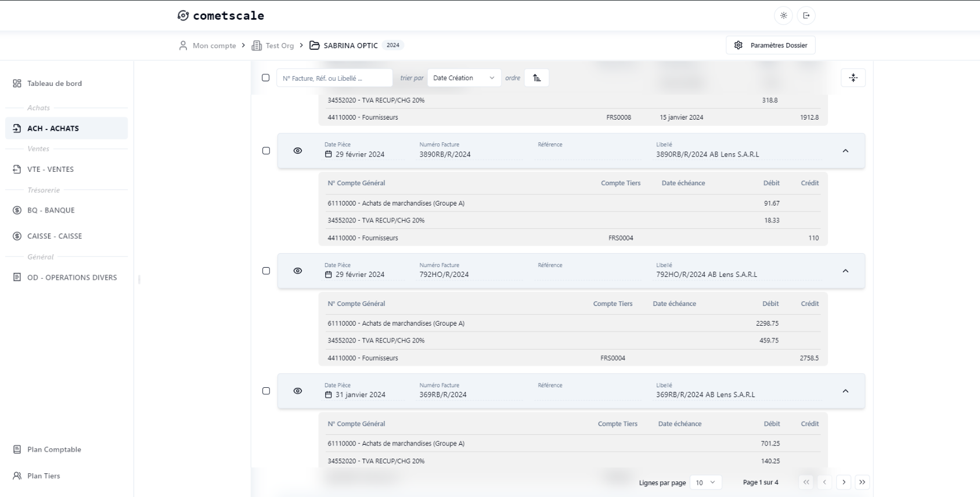Collapse the 792HO/R/2024 entry chevron

tap(845, 271)
